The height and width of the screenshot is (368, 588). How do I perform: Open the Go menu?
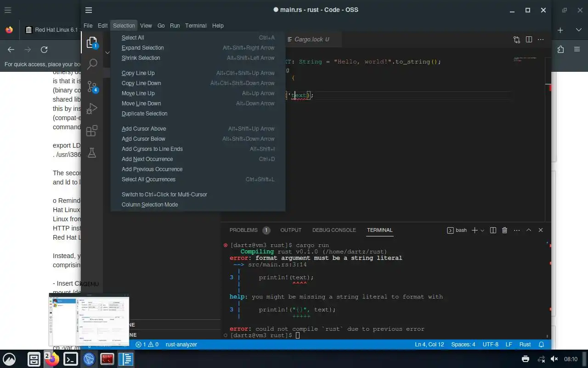click(161, 26)
